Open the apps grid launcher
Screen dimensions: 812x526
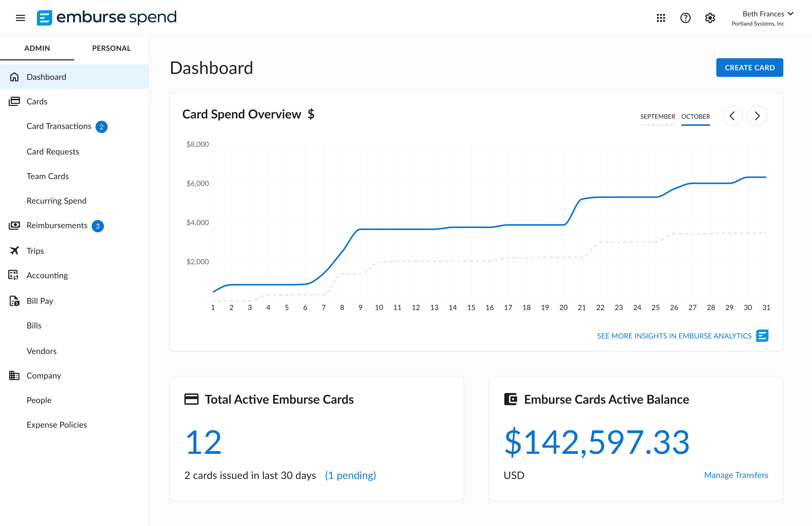click(x=661, y=18)
